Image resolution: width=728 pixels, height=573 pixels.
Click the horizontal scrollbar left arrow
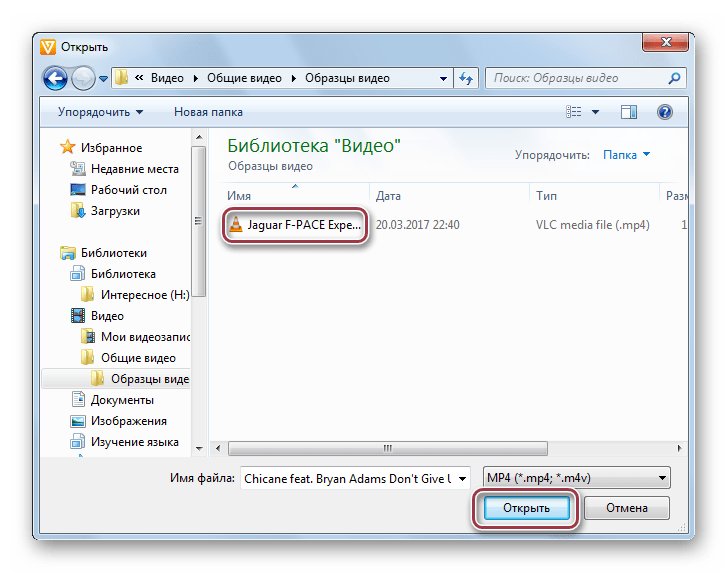218,448
